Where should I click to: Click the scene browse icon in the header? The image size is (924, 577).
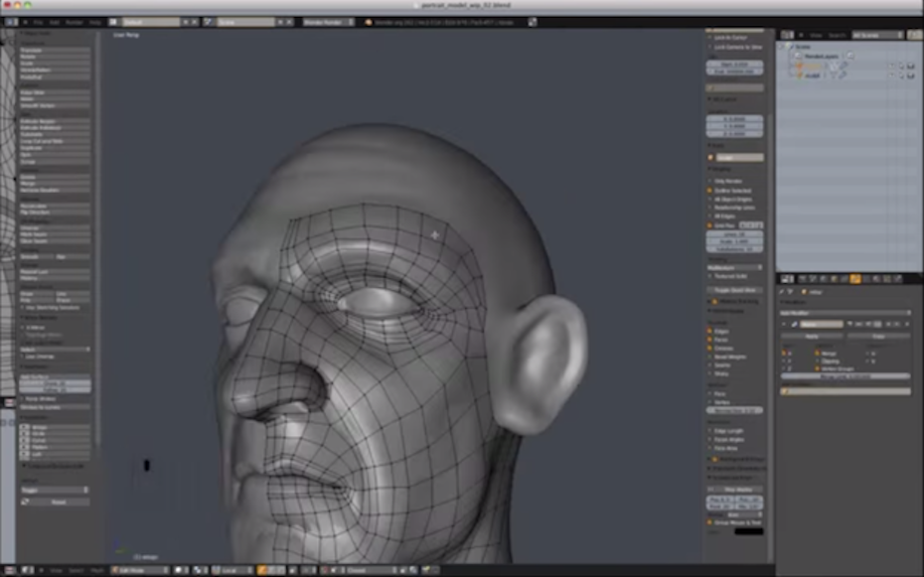[x=210, y=21]
